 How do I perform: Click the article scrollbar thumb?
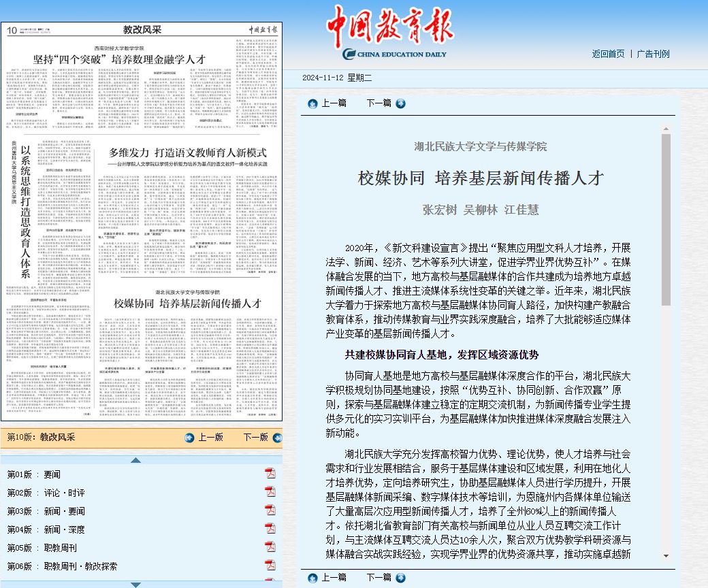666,220
